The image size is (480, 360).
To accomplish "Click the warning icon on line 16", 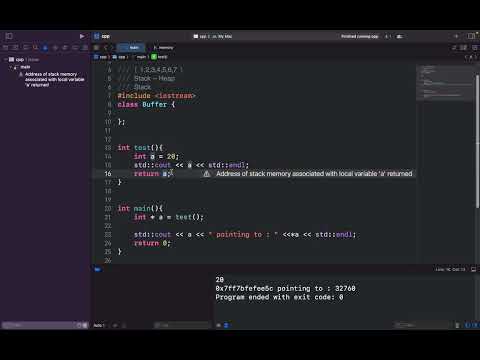I will point(207,174).
